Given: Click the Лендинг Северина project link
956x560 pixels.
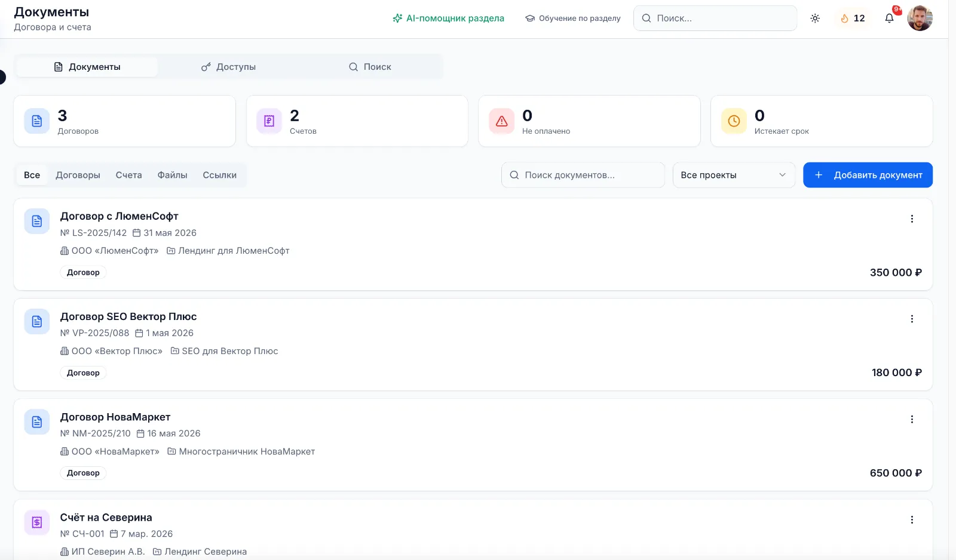Looking at the screenshot, I should pyautogui.click(x=200, y=552).
